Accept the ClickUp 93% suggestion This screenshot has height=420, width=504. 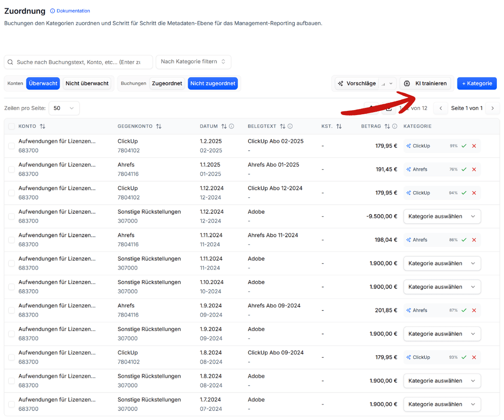coord(464,357)
